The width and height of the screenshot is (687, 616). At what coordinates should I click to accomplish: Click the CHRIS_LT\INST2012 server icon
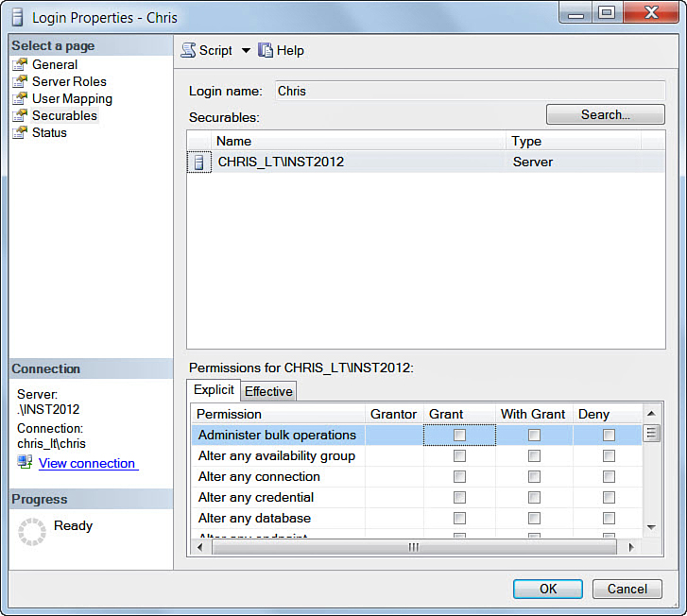click(198, 163)
